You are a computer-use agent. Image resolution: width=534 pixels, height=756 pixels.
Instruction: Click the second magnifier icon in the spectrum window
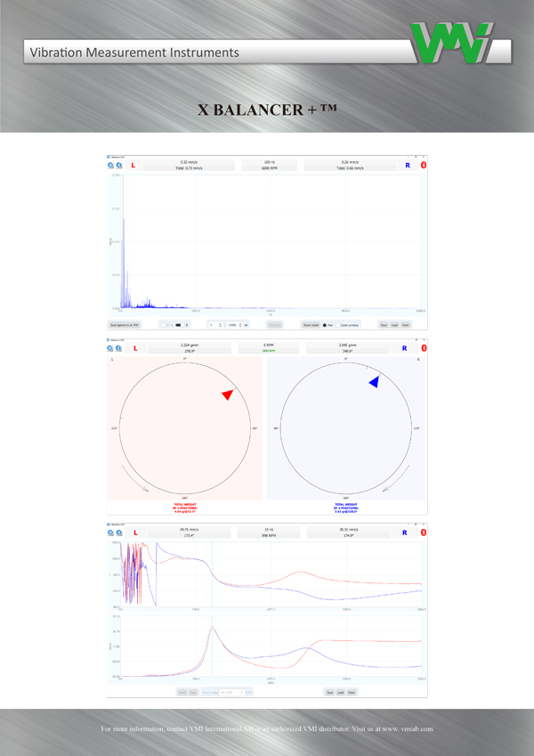point(118,166)
